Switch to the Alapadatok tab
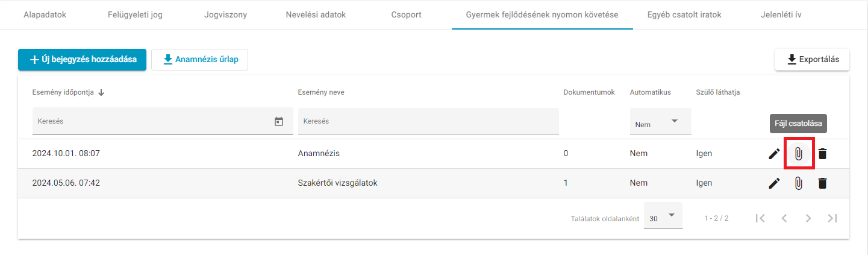This screenshot has width=868, height=255. click(x=45, y=14)
